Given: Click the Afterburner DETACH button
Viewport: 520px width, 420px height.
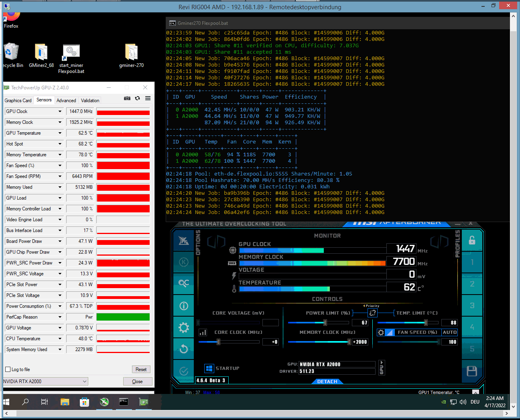Looking at the screenshot, I should tap(327, 382).
